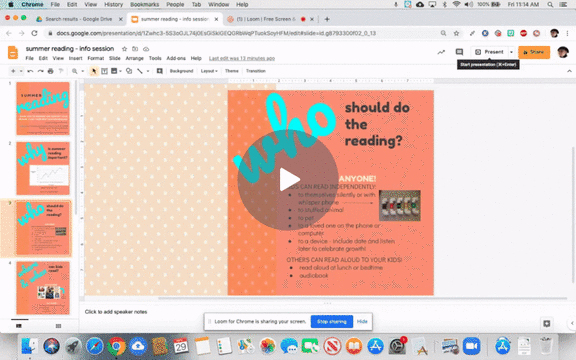Click the orange Share button

[534, 52]
